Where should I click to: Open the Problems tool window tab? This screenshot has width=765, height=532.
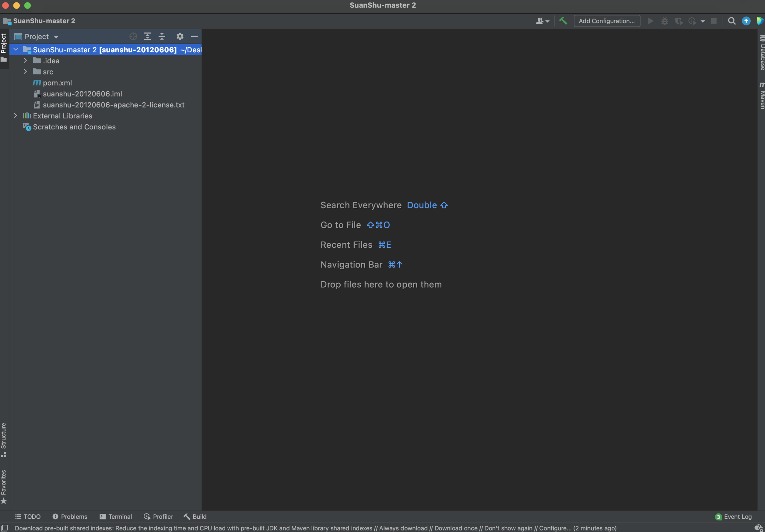tap(70, 516)
